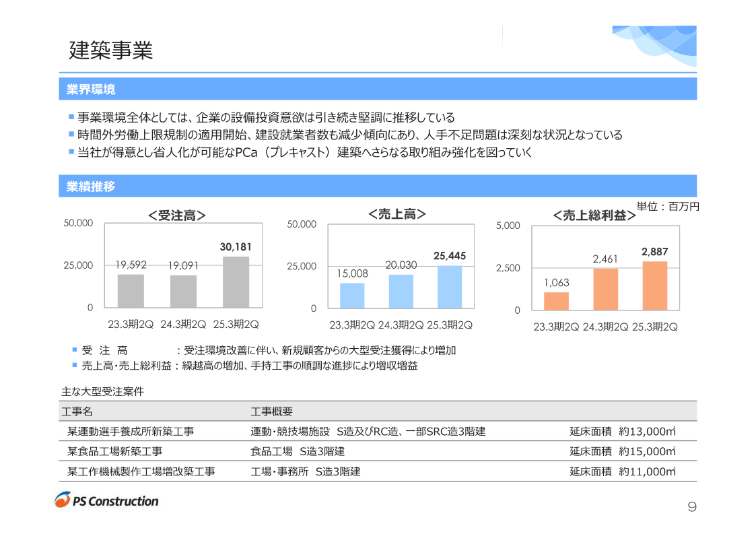Click the 50,000 axis label on 受注高 chart
Image resolution: width=756 pixels, height=534 pixels.
pyautogui.click(x=78, y=223)
